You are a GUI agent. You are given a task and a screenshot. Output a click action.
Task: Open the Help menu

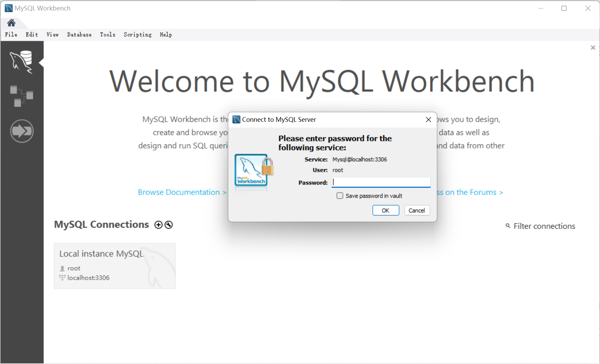pyautogui.click(x=166, y=34)
